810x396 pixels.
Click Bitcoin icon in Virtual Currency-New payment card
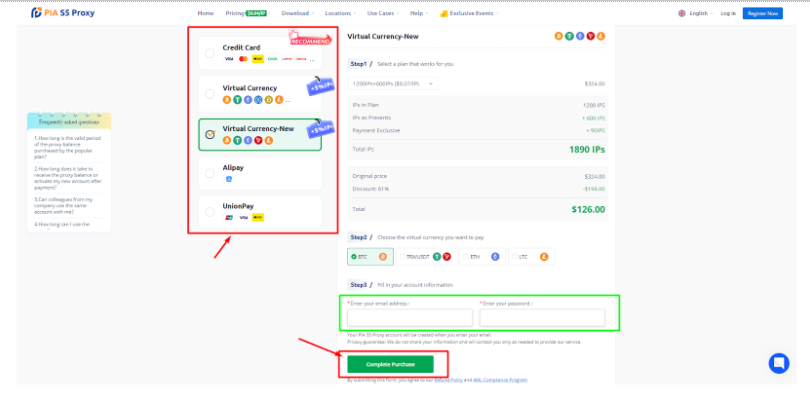[227, 140]
